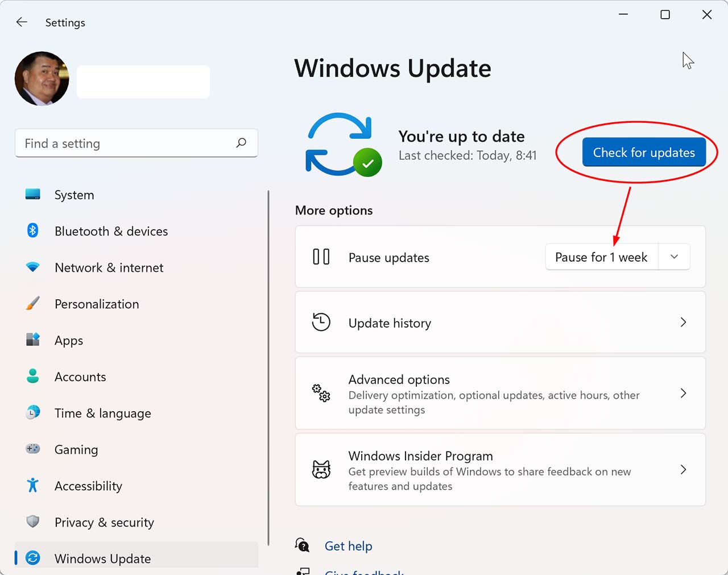Screen dimensions: 728x575
Task: Click the System sidebar icon
Action: [33, 195]
